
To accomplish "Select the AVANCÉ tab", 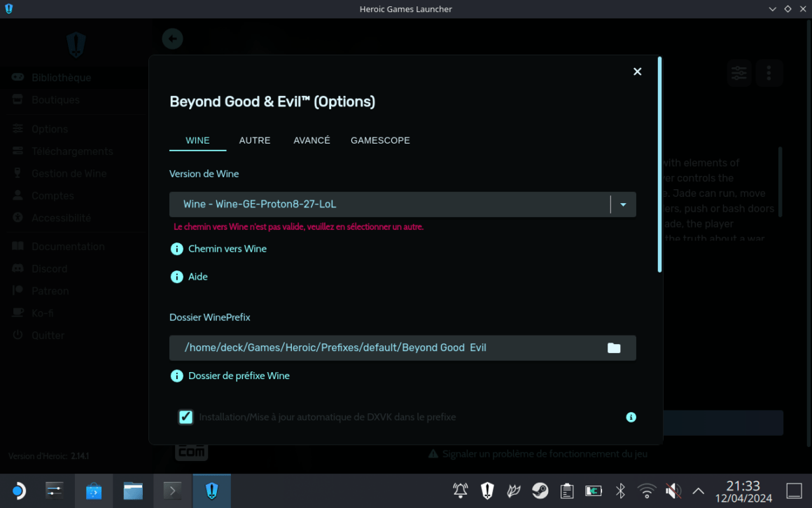I will pyautogui.click(x=311, y=140).
